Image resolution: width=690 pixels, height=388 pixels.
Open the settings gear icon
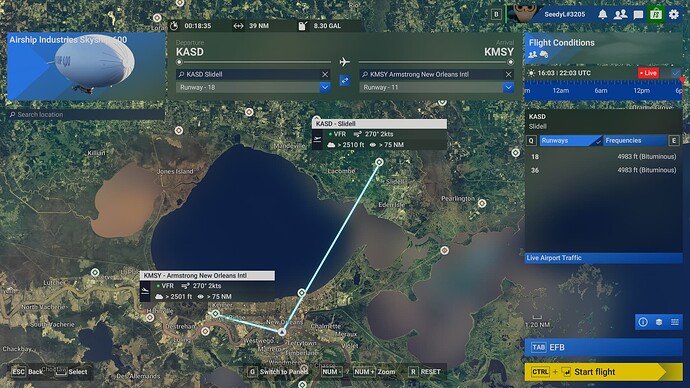pos(674,15)
